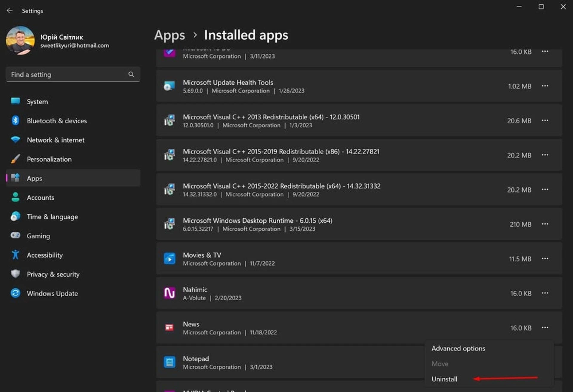Screen dimensions: 573x392
Task: Click the Visual C++ 2015-2022 Redistributable icon
Action: coord(169,190)
